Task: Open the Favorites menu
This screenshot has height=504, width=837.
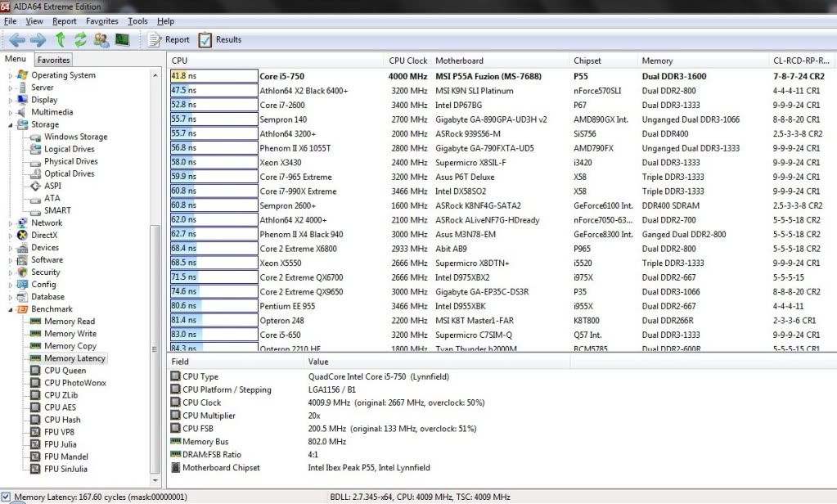Action: coord(102,21)
